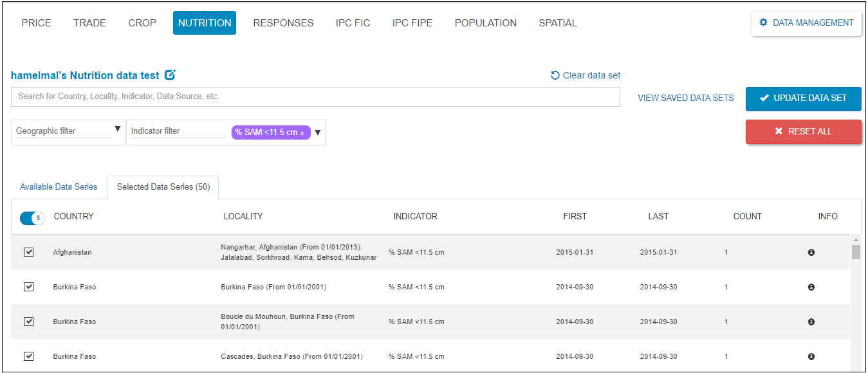This screenshot has height=373, width=868.
Task: Click the red RESET ALL button
Action: pyautogui.click(x=803, y=131)
